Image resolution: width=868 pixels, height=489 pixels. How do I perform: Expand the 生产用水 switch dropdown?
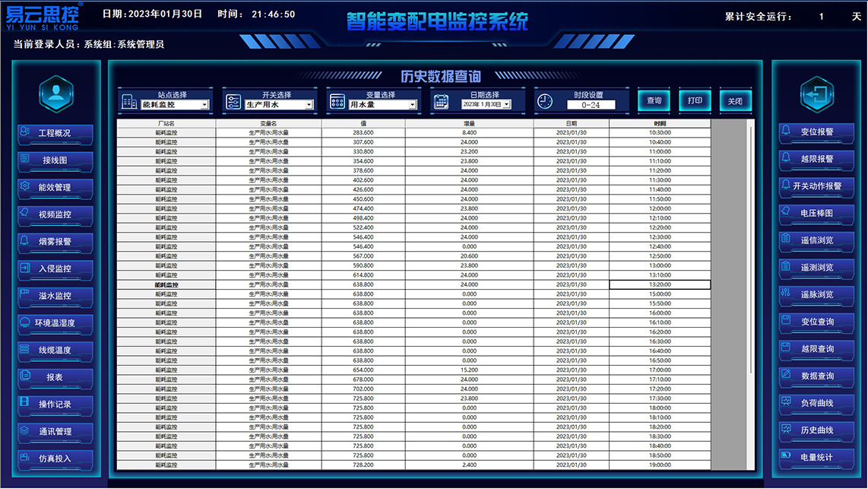(x=309, y=105)
